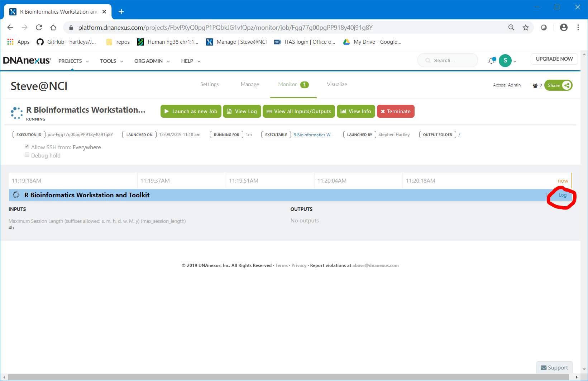The height and width of the screenshot is (381, 588).
Task: Open the Visualize tab
Action: (337, 84)
